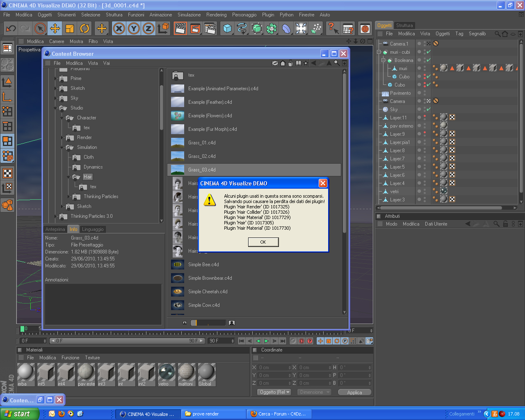Collapse the Studio folder in Content Browser

(x=56, y=108)
